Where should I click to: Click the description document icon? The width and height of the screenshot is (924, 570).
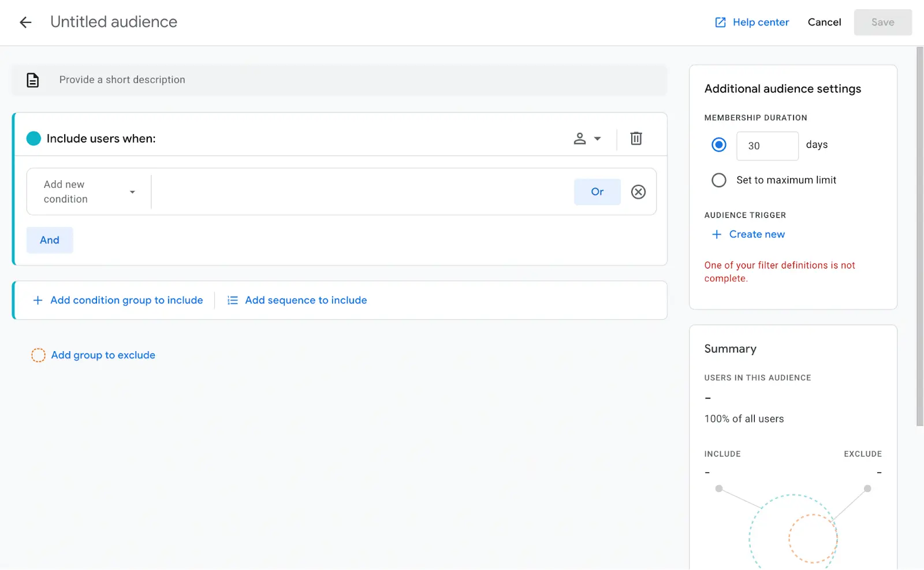click(x=33, y=80)
